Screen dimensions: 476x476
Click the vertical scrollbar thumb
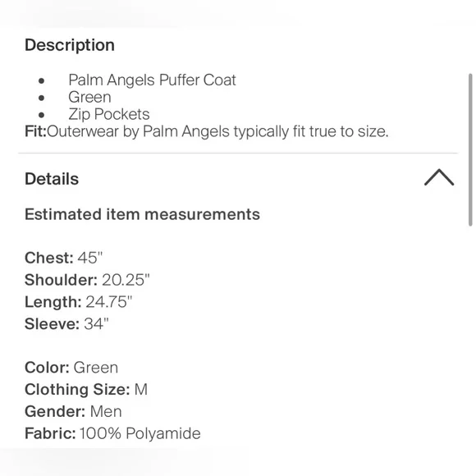point(470,149)
